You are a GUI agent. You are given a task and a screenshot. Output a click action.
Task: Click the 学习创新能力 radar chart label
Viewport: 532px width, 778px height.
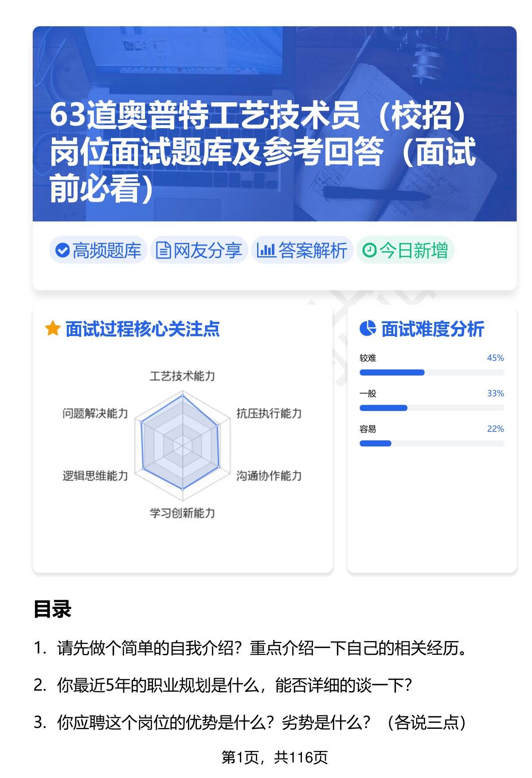pyautogui.click(x=182, y=513)
